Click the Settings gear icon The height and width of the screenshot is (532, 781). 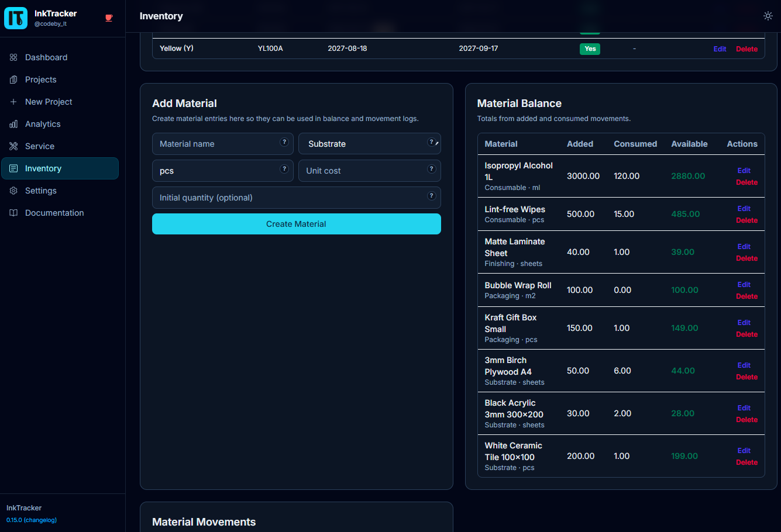point(13,191)
